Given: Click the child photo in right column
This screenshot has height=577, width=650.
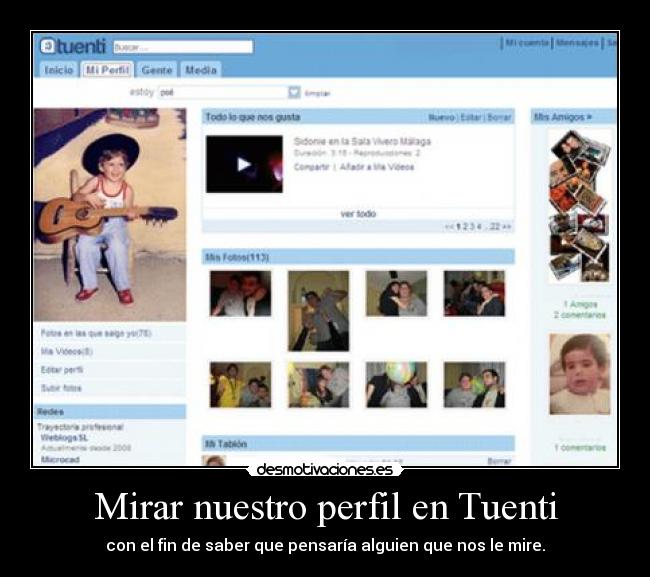Looking at the screenshot, I should [579, 374].
